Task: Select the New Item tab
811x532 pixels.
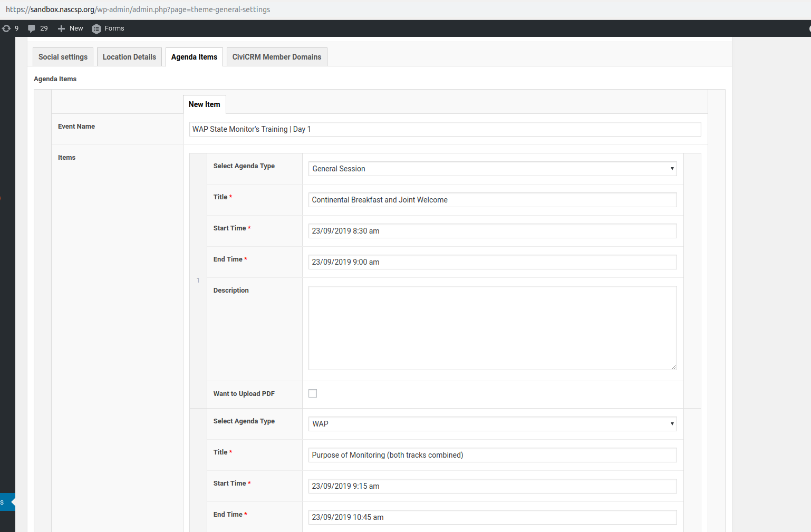Action: coord(205,104)
